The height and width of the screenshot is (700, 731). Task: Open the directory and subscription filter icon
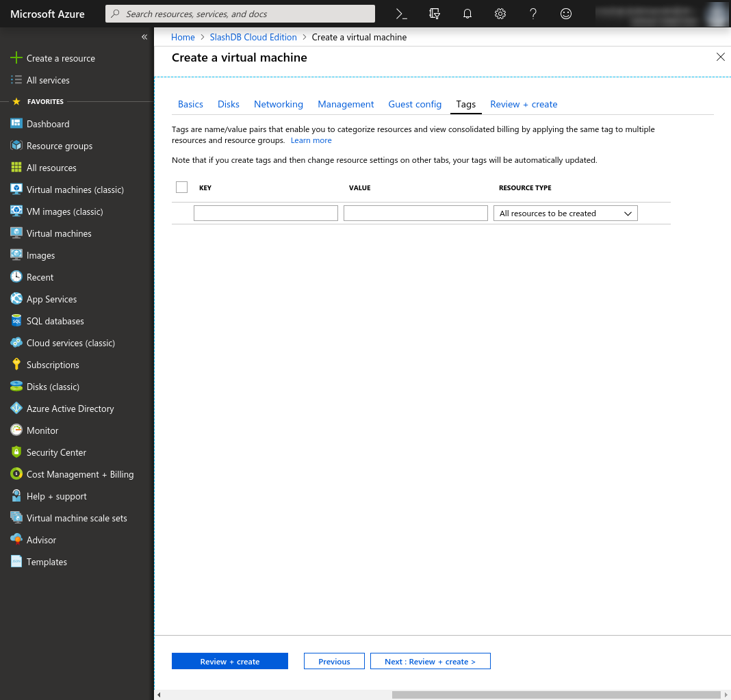click(x=435, y=14)
